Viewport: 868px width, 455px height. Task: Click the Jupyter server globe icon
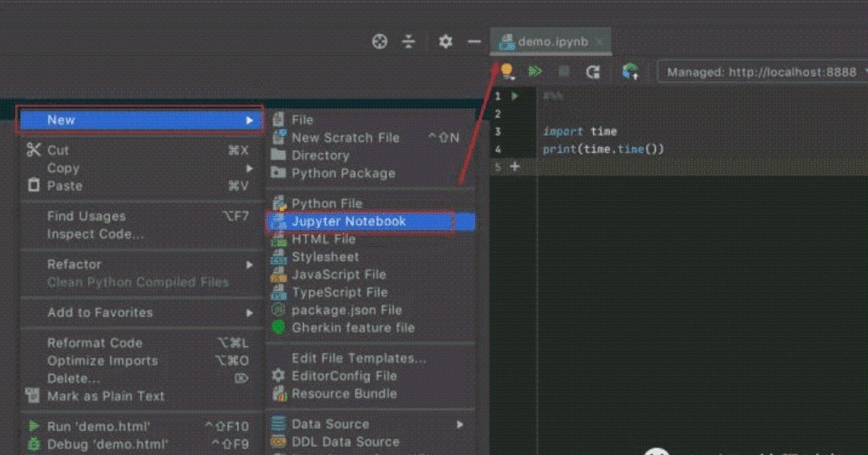click(630, 72)
